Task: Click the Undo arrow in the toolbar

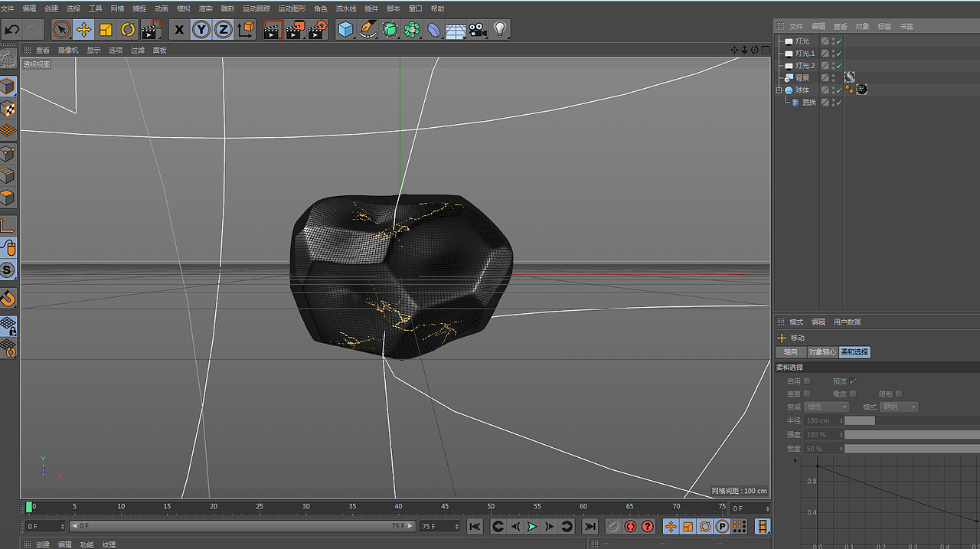Action: tap(11, 30)
